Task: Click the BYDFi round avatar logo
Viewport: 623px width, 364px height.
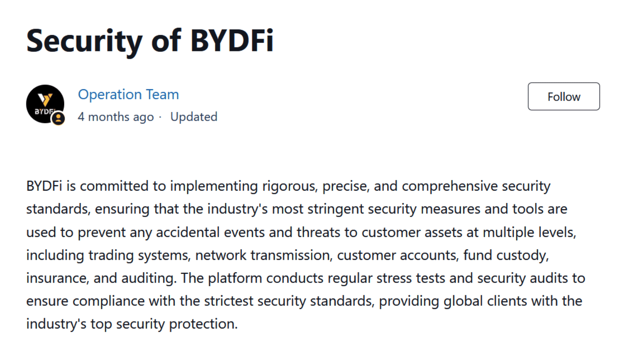Action: click(45, 104)
